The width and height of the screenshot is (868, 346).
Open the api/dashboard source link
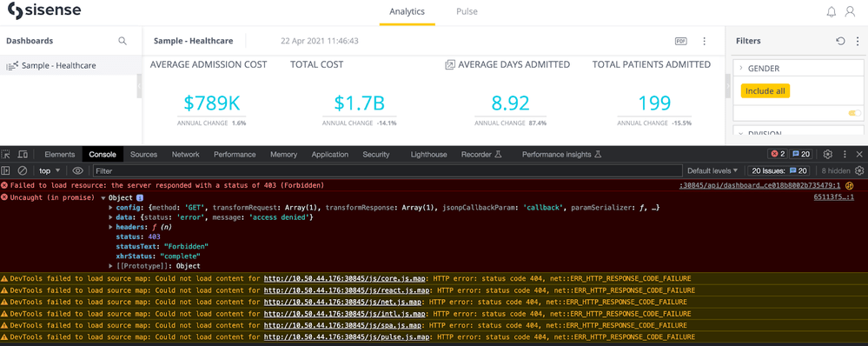(x=759, y=185)
